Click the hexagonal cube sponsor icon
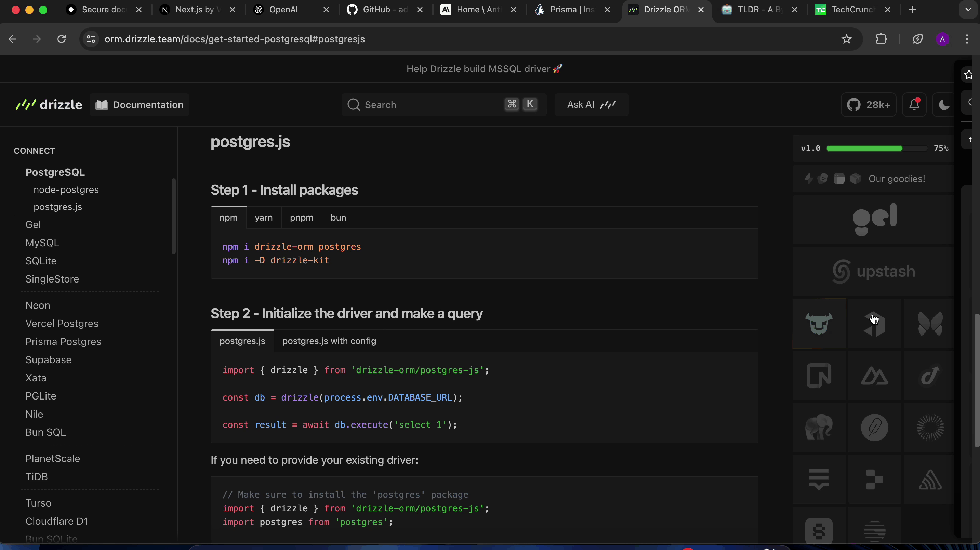The image size is (980, 550). [x=874, y=324]
